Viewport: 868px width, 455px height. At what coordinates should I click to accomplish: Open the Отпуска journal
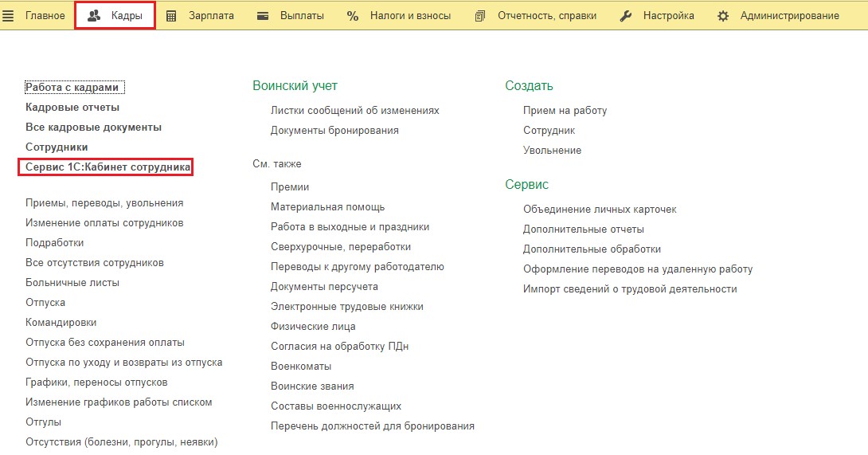(x=45, y=303)
